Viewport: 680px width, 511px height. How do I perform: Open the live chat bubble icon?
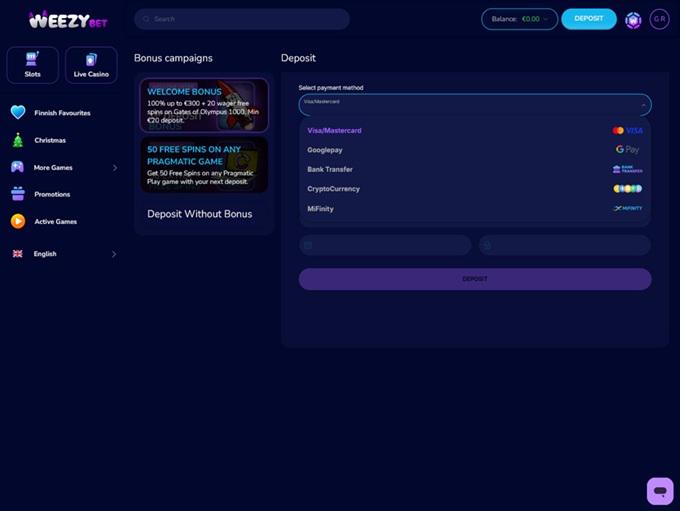tap(659, 490)
